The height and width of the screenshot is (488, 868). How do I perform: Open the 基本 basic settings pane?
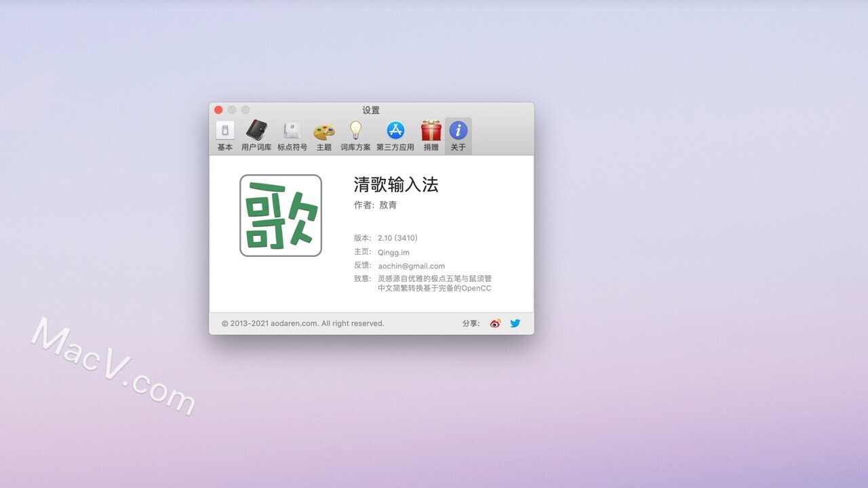click(224, 135)
